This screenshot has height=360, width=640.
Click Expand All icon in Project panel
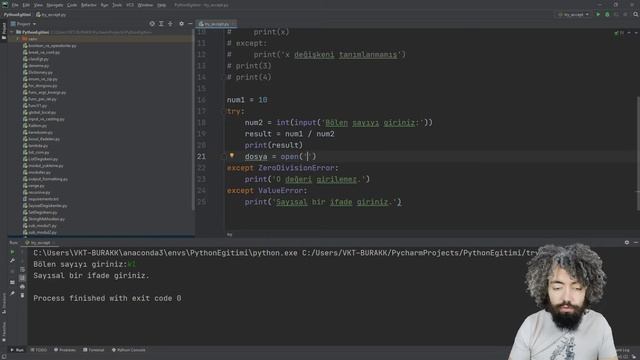[161, 24]
